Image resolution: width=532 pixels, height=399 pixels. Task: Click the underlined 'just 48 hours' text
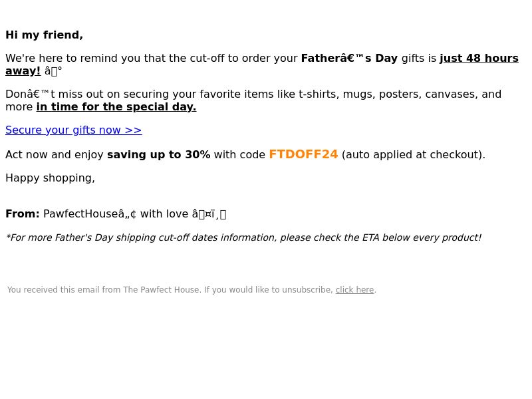pyautogui.click(x=479, y=59)
